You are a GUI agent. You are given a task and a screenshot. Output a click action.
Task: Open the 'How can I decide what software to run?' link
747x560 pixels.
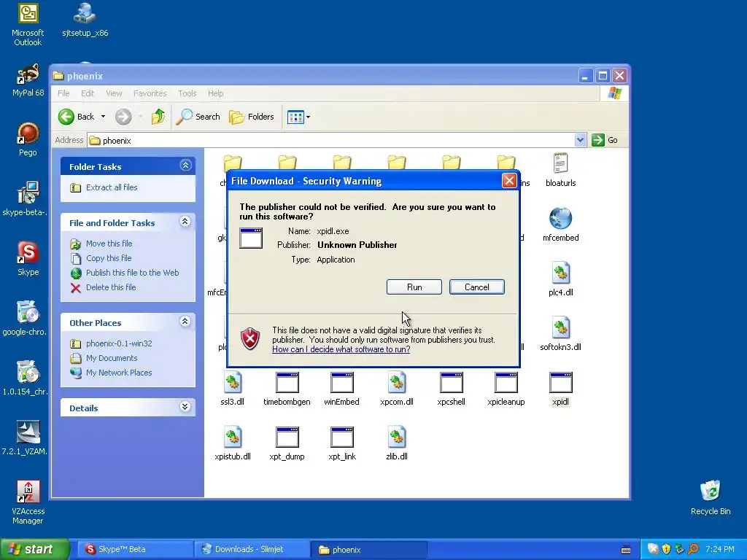click(x=341, y=349)
